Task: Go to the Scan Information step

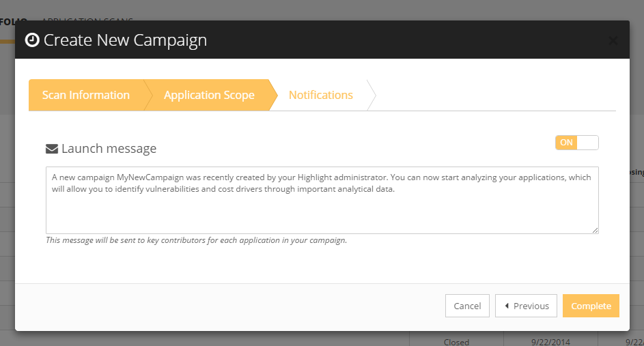Action: click(86, 95)
